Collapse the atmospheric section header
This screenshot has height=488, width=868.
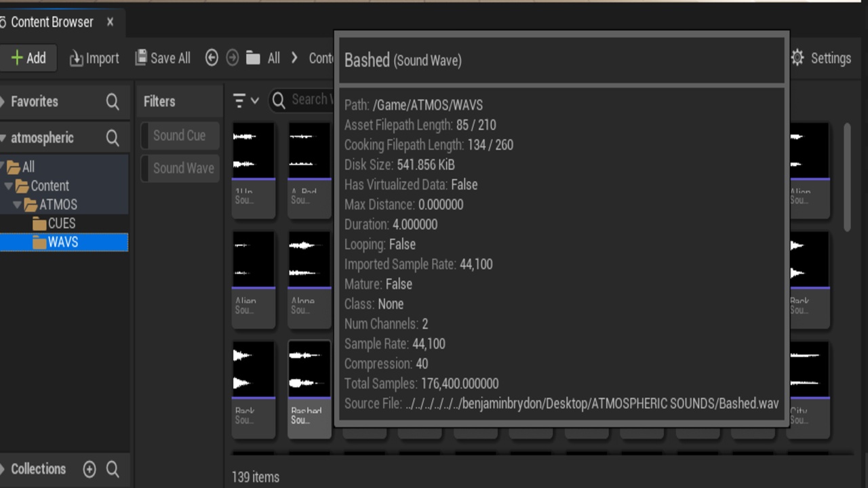3,138
